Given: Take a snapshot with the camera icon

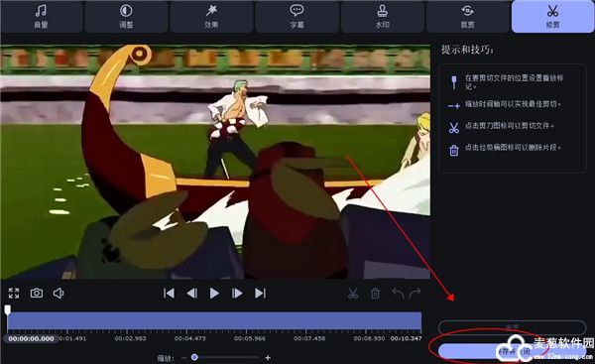Looking at the screenshot, I should [37, 293].
